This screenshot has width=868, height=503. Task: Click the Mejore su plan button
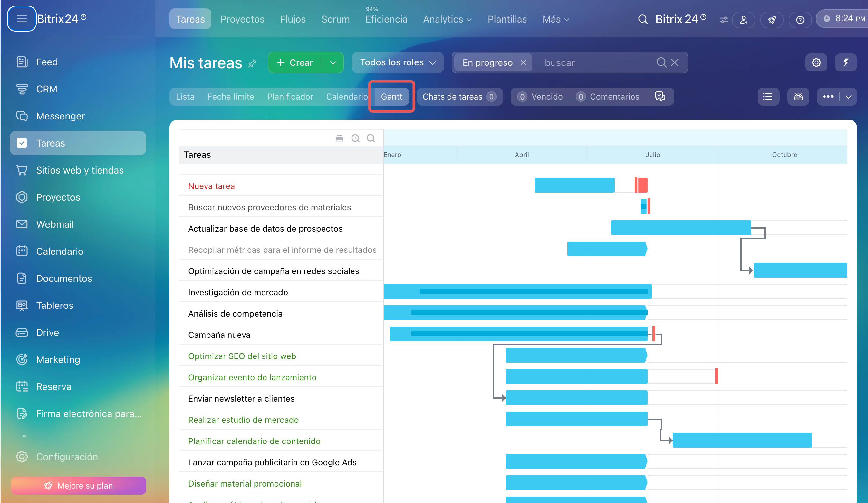point(78,485)
